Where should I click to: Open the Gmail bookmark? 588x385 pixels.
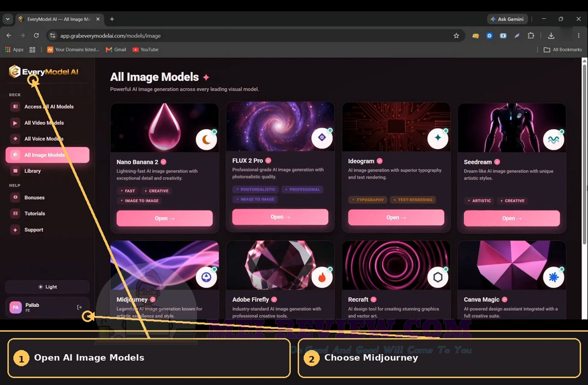tap(116, 49)
